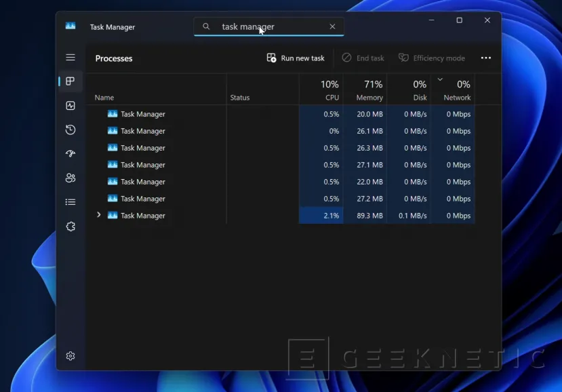This screenshot has height=392, width=562.
Task: Expand the last Task Manager process row
Action: coord(99,215)
